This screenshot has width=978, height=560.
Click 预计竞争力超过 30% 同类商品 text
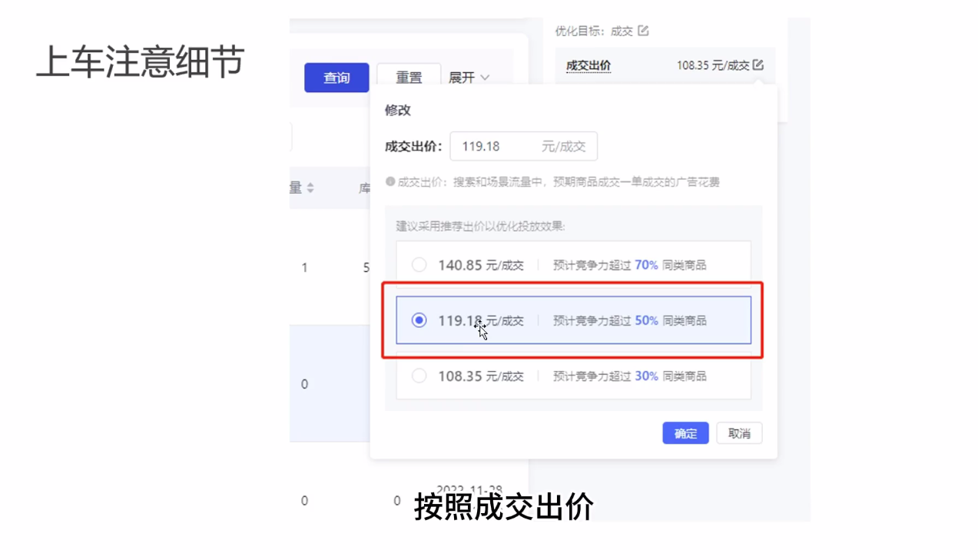click(629, 376)
